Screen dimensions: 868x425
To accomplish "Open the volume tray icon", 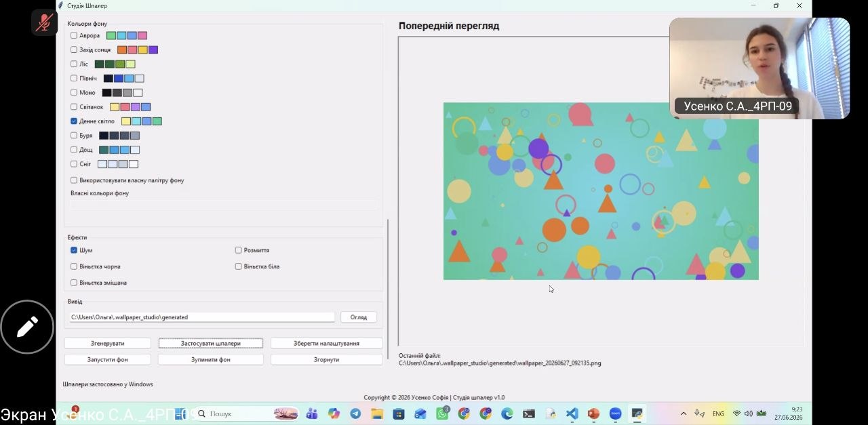I will pyautogui.click(x=749, y=413).
